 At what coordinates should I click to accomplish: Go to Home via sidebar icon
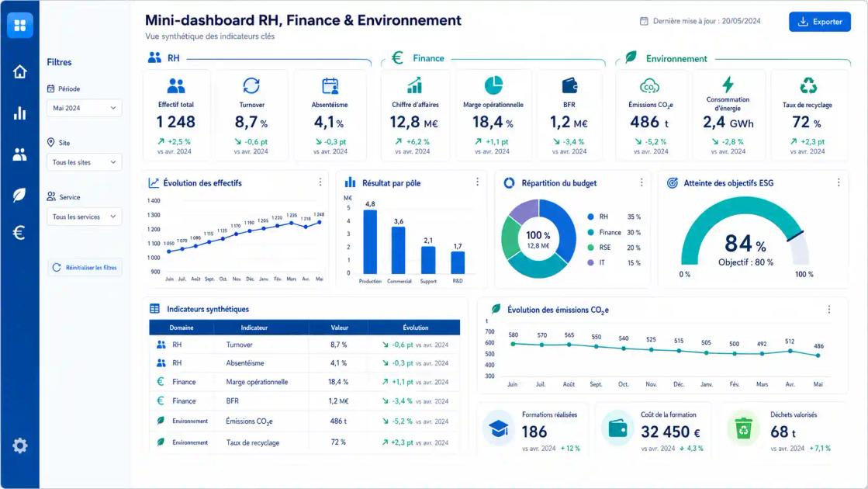pyautogui.click(x=20, y=71)
